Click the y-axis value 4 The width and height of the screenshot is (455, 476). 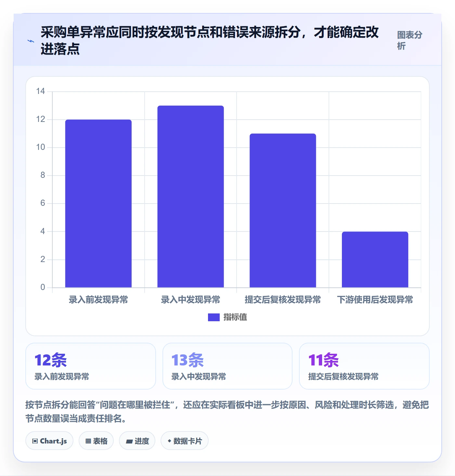[43, 231]
